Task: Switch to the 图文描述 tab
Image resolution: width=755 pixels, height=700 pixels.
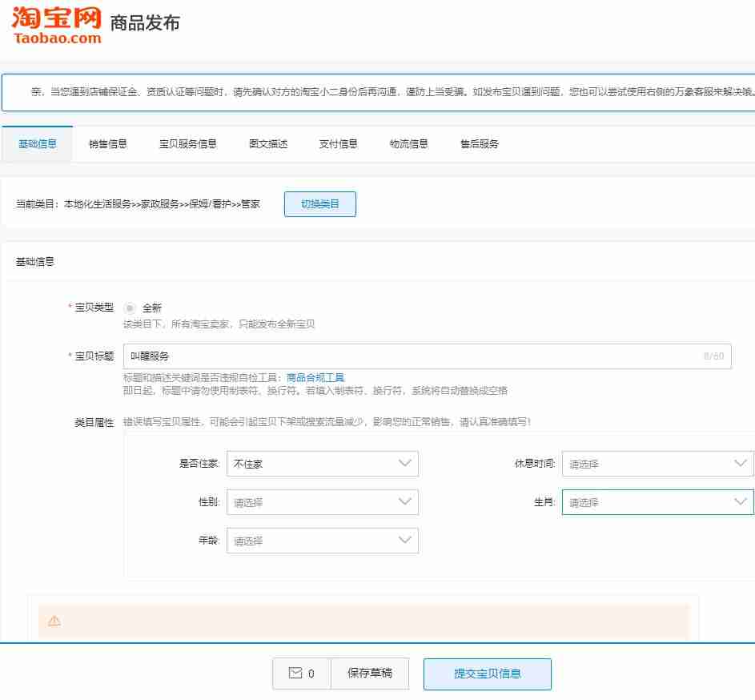Action: click(x=267, y=144)
